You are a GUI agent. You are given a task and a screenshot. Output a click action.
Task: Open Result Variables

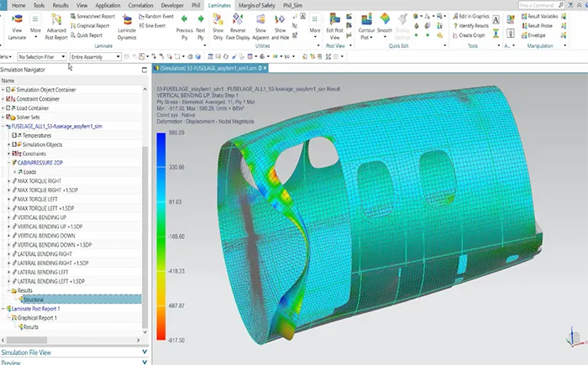[x=539, y=17]
